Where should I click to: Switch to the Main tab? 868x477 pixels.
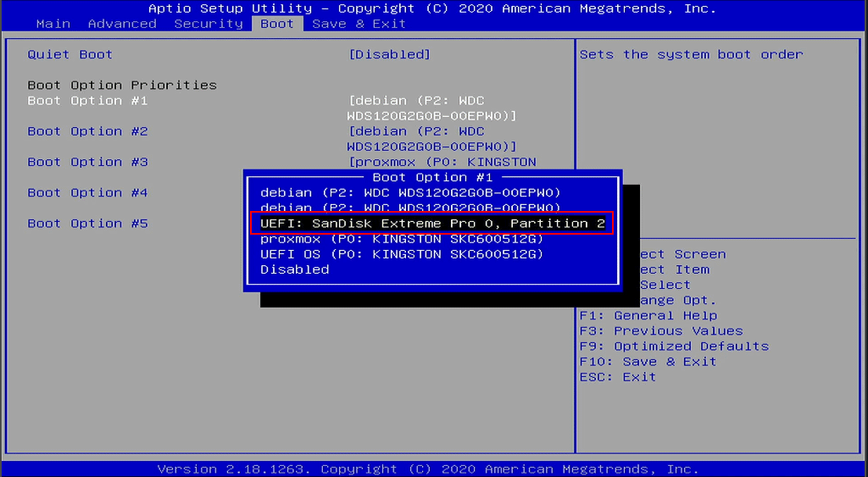(x=53, y=24)
